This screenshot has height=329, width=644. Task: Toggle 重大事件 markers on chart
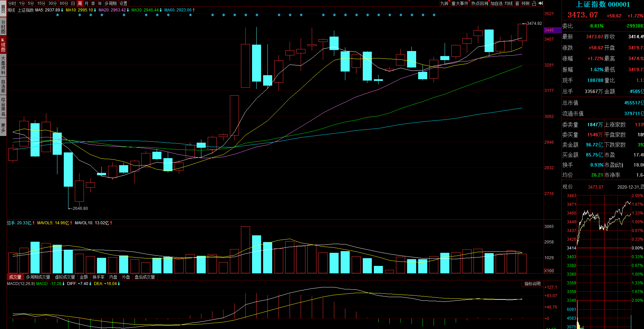[x=459, y=3]
